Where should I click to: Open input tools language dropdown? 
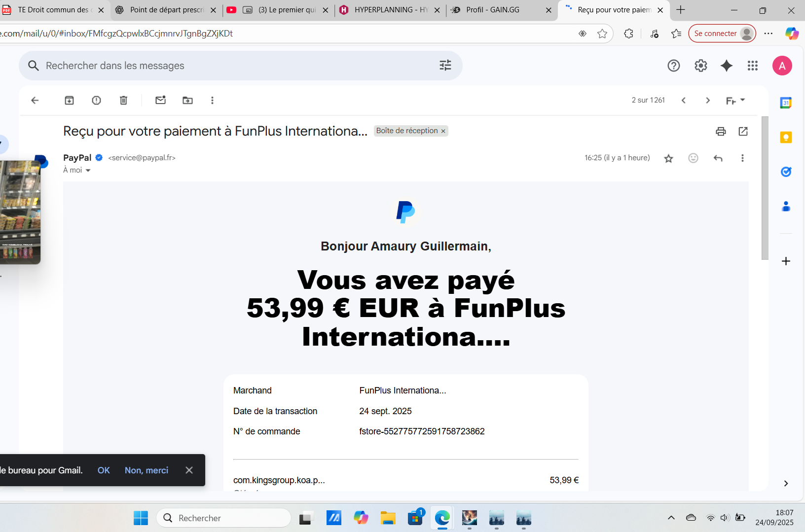[735, 101]
